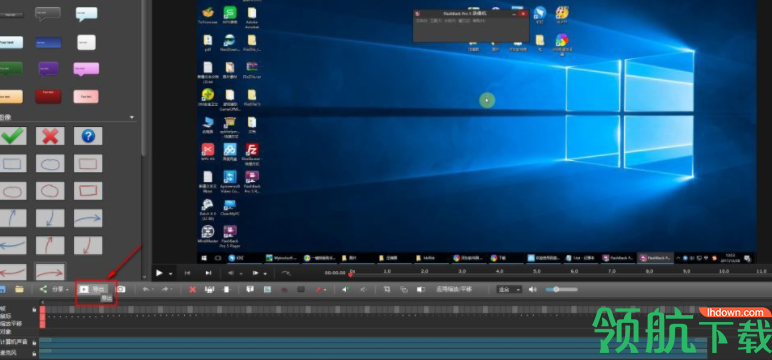Select the purple speech bubble callout

[48, 68]
